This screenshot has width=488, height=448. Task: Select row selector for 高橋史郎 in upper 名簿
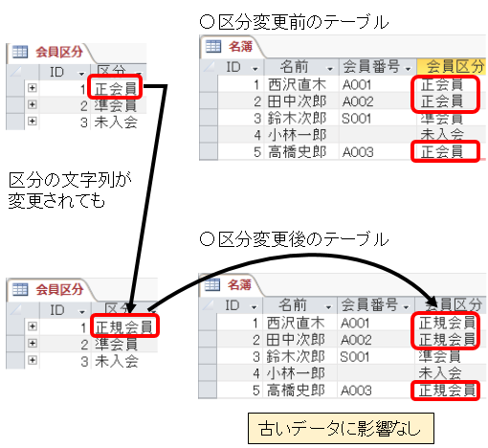click(x=209, y=151)
